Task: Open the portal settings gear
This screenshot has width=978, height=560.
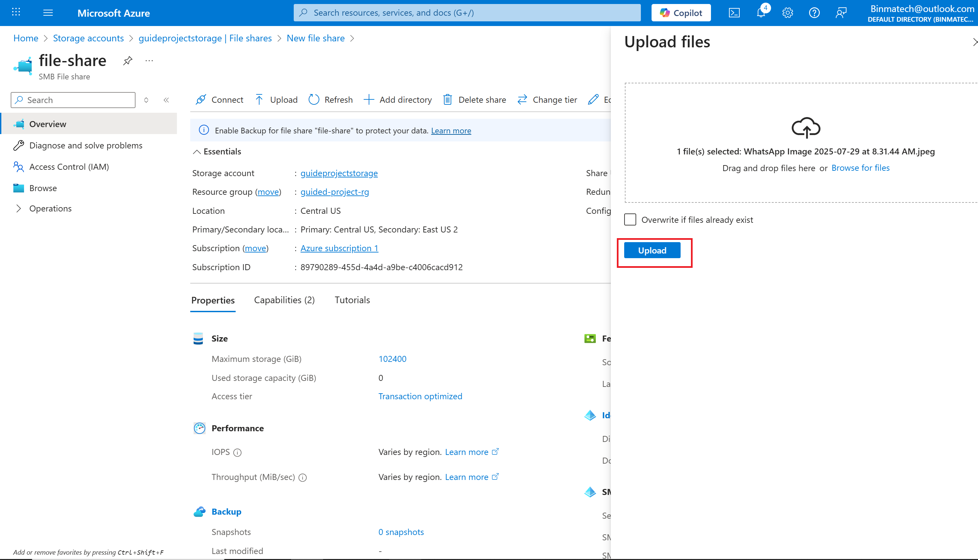Action: point(787,13)
